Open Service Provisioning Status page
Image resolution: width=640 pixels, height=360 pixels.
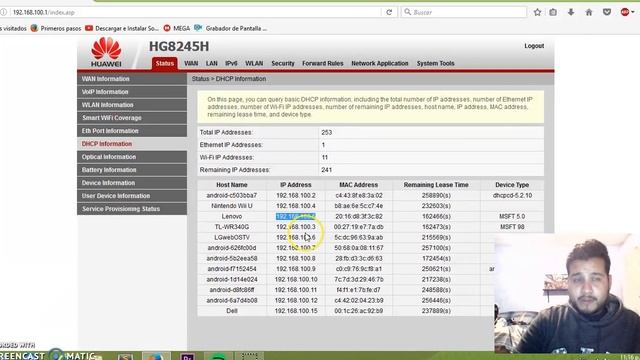(x=132, y=209)
